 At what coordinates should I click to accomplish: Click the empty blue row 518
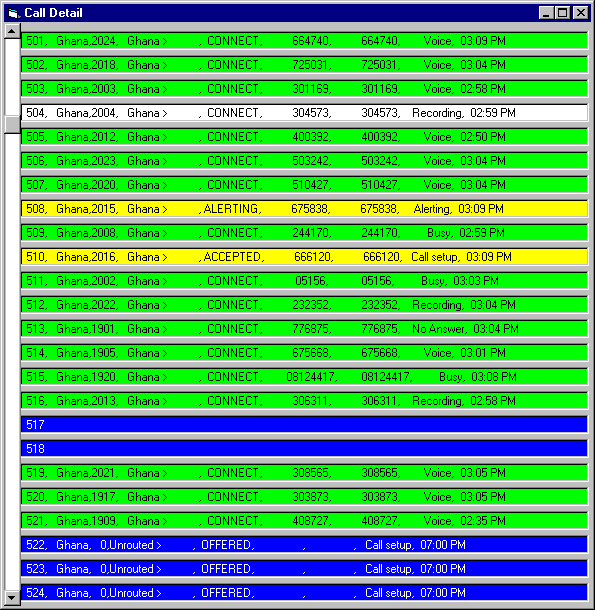pyautogui.click(x=304, y=449)
